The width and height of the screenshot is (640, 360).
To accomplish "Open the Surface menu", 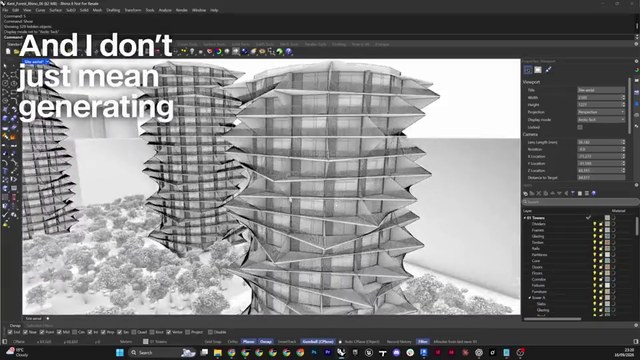I will pyautogui.click(x=56, y=10).
